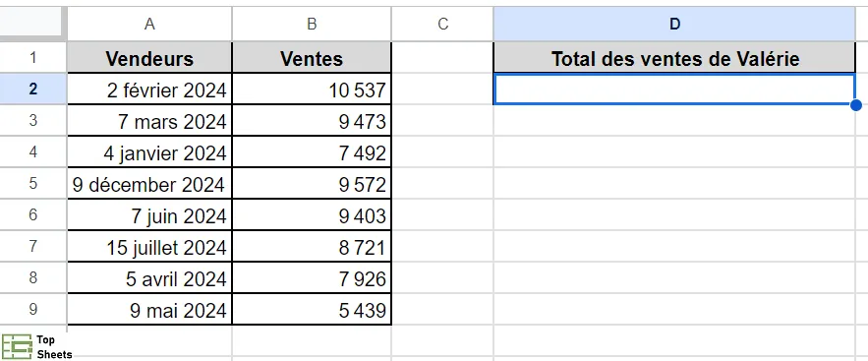Select the sales value 8 721

pyautogui.click(x=312, y=246)
